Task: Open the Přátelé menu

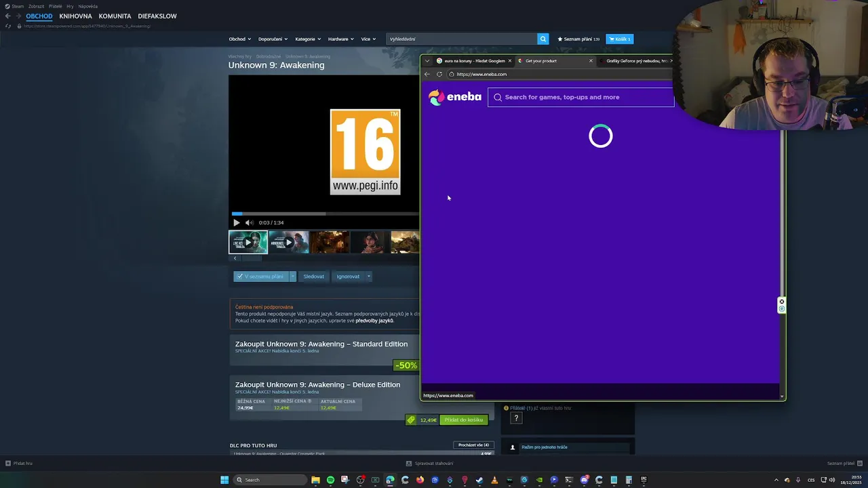Action: 56,6
